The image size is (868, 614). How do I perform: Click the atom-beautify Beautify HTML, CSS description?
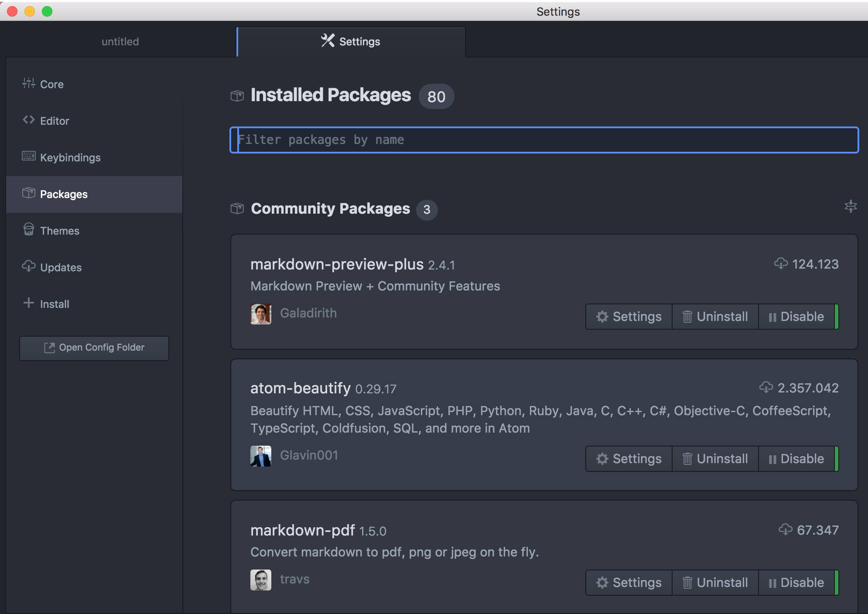(x=541, y=420)
